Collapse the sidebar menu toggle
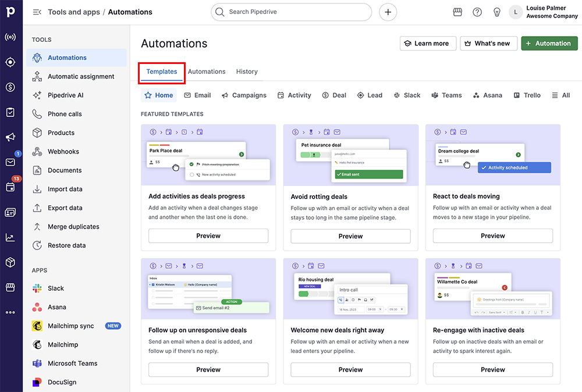 (37, 12)
